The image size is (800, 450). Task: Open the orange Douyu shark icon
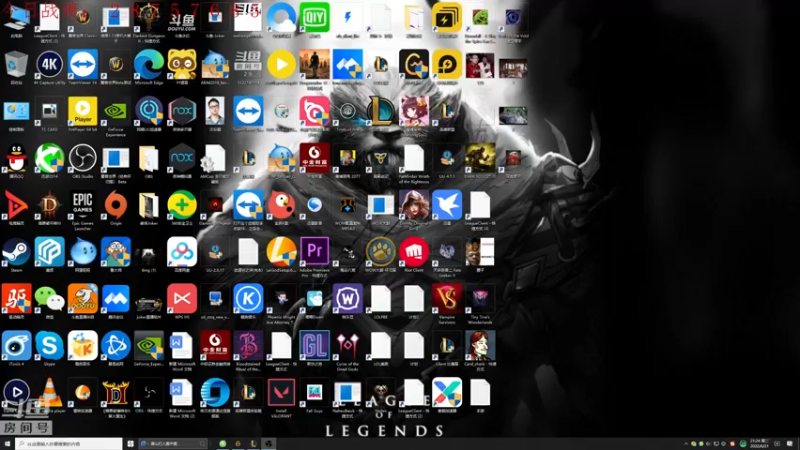[x=83, y=299]
